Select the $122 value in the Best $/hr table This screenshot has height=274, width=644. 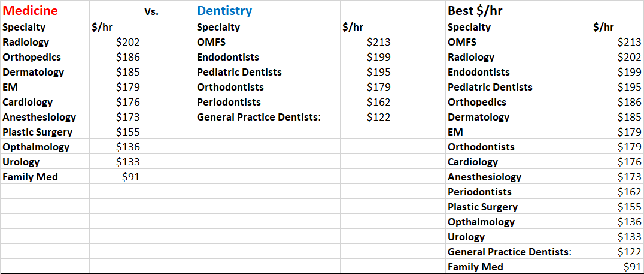click(629, 252)
